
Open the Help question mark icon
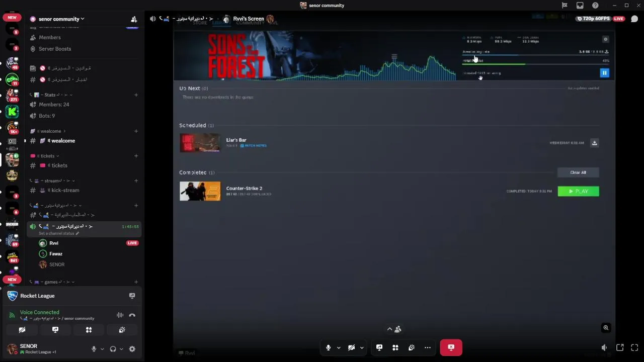596,6
